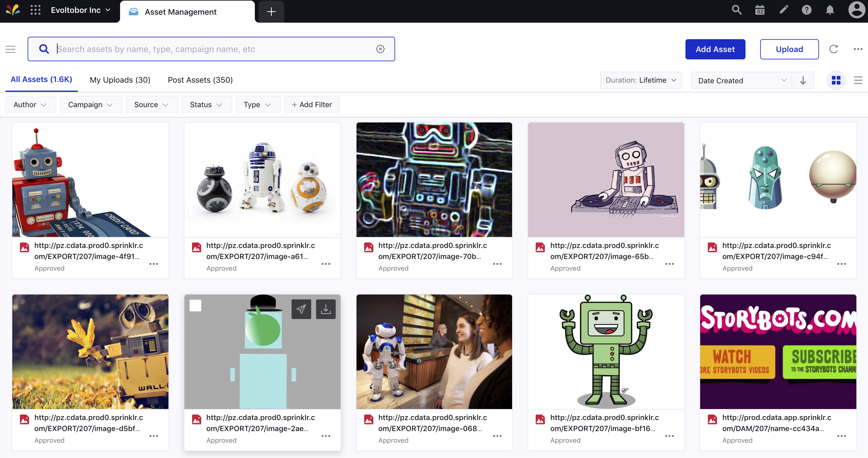Click the image type icon on image-65b card
Viewport: 868px width, 458px height.
(540, 247)
